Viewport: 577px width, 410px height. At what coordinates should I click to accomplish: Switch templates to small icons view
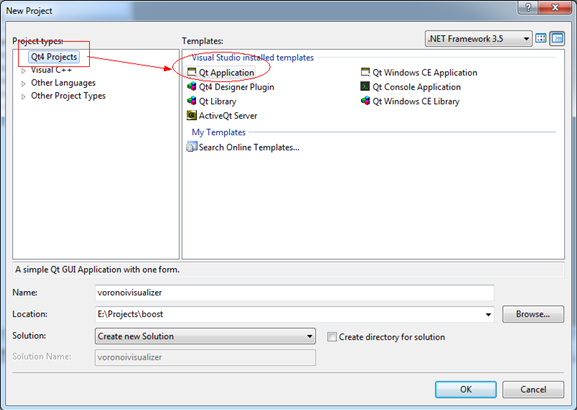coord(557,38)
